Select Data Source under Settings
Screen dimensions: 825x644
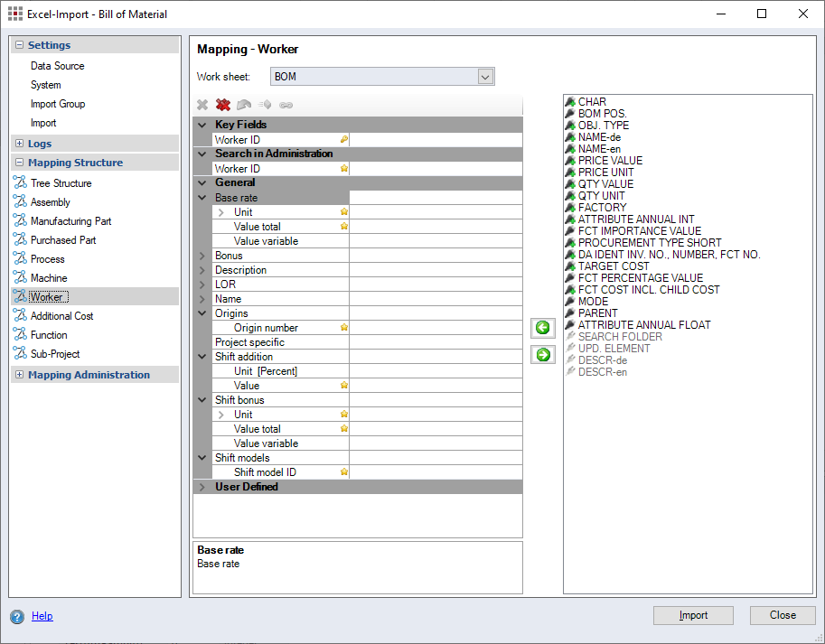tap(57, 66)
